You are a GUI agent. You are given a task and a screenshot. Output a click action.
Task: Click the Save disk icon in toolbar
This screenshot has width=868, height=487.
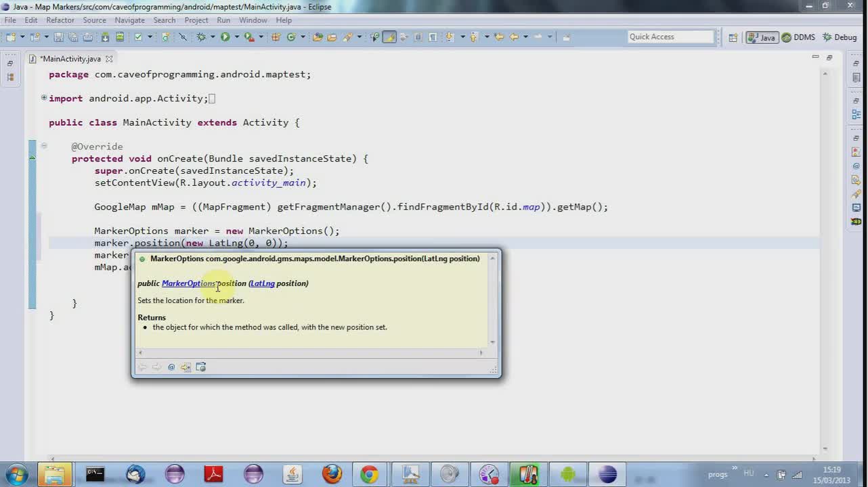[58, 37]
